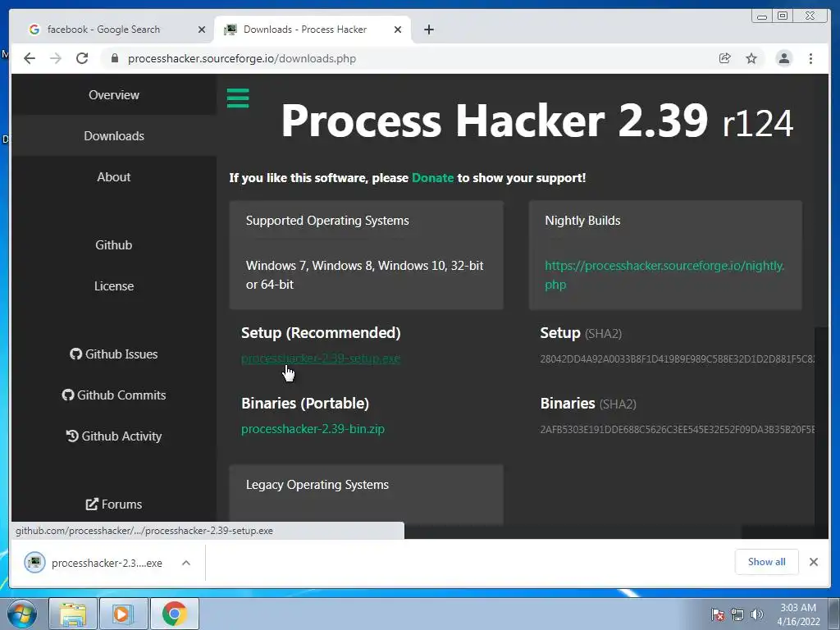The height and width of the screenshot is (630, 840).
Task: Go back with the browser back arrow
Action: pos(30,58)
